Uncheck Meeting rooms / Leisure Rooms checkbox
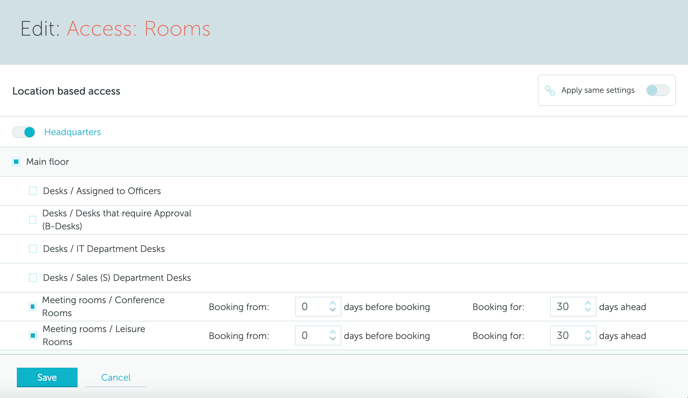The width and height of the screenshot is (688, 398). pyautogui.click(x=33, y=336)
